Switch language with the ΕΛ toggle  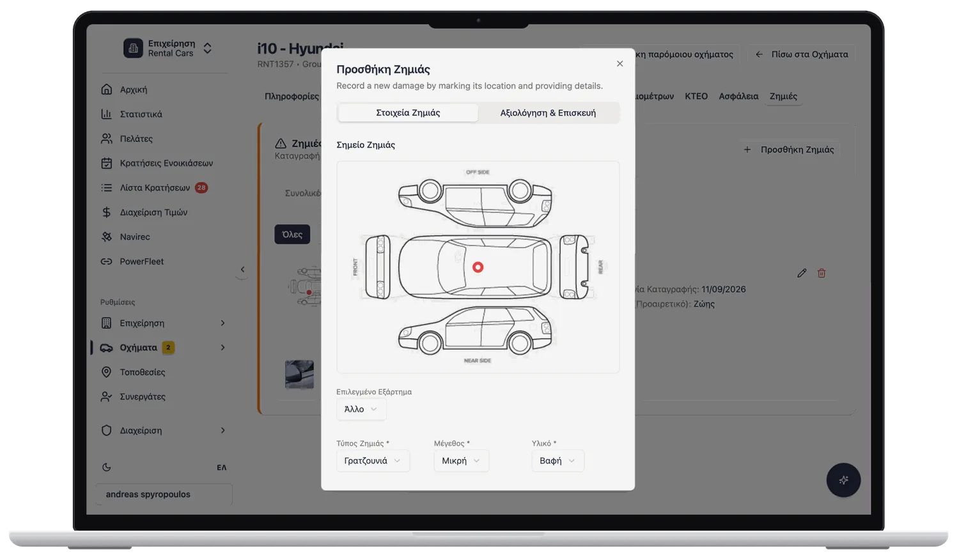tap(221, 467)
